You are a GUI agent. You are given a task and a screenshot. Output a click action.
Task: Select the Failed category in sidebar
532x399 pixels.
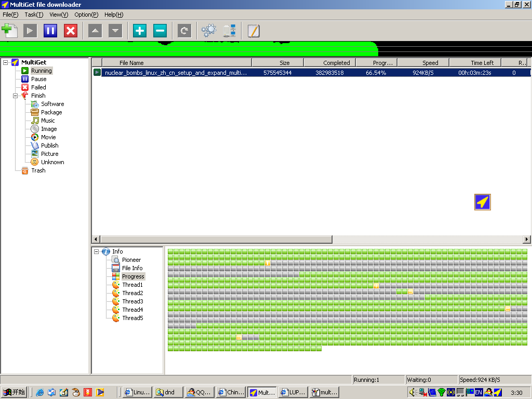[38, 87]
